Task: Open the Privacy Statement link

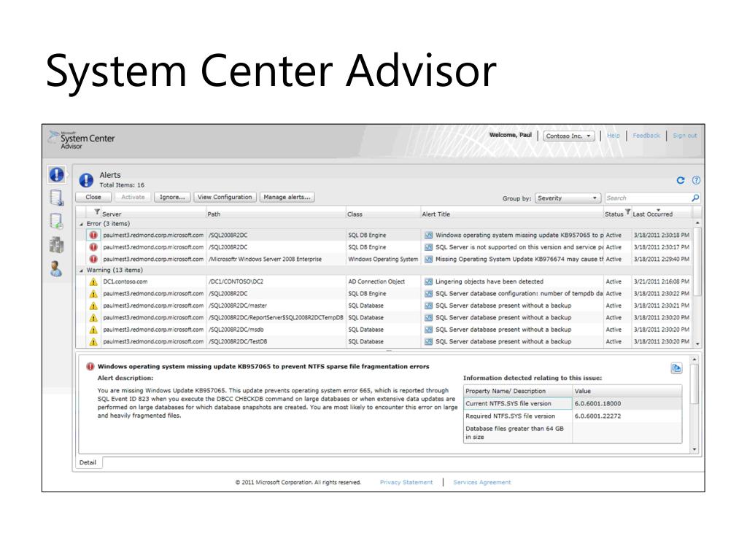Action: pos(406,483)
